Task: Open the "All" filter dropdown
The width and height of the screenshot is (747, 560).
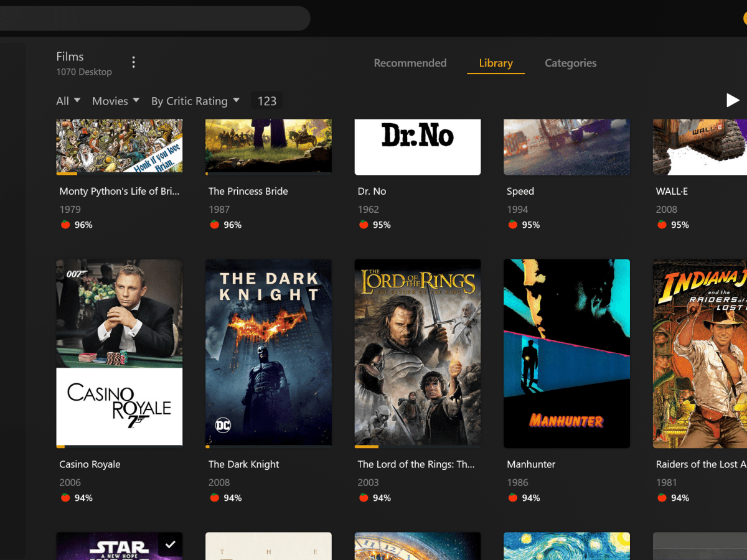Action: pyautogui.click(x=67, y=100)
